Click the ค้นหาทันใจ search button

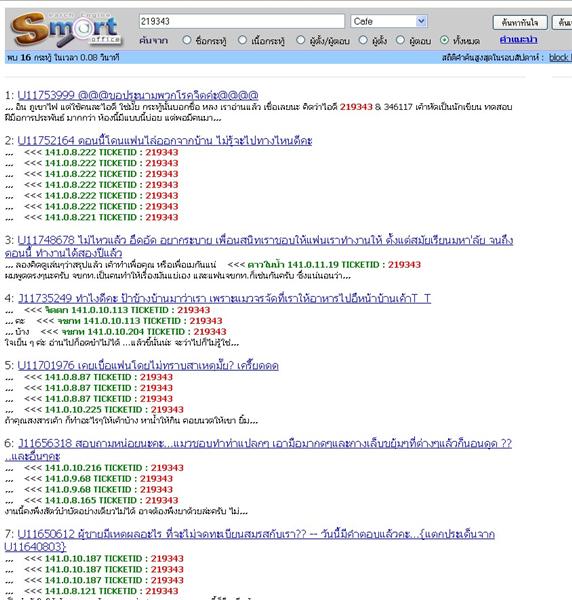[x=520, y=23]
